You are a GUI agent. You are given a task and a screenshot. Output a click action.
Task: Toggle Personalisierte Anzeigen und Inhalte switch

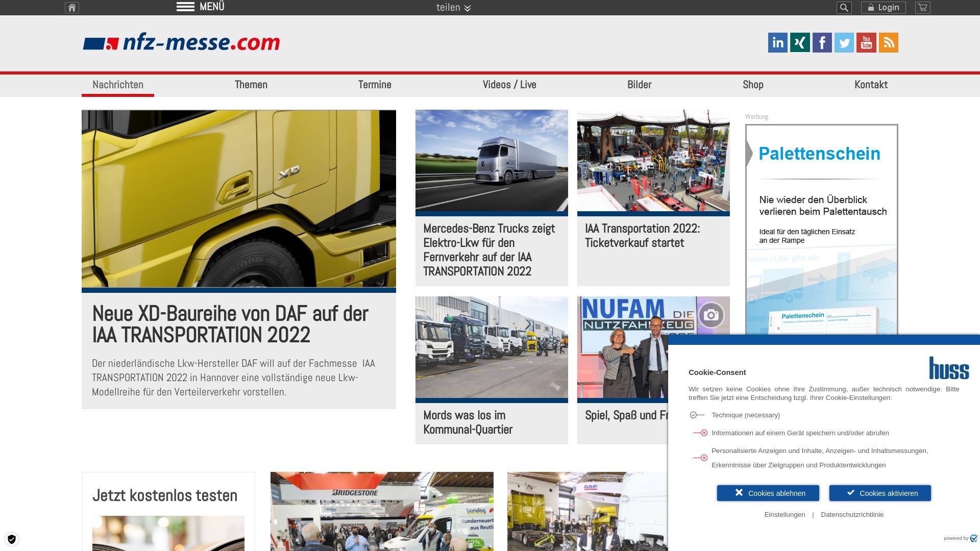pos(700,458)
